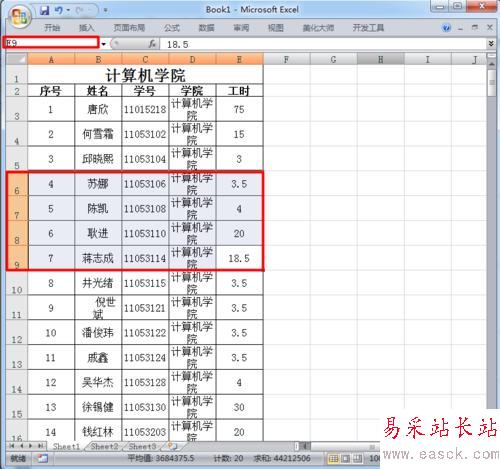Select row 14 header
The image size is (500, 469).
tap(17, 382)
